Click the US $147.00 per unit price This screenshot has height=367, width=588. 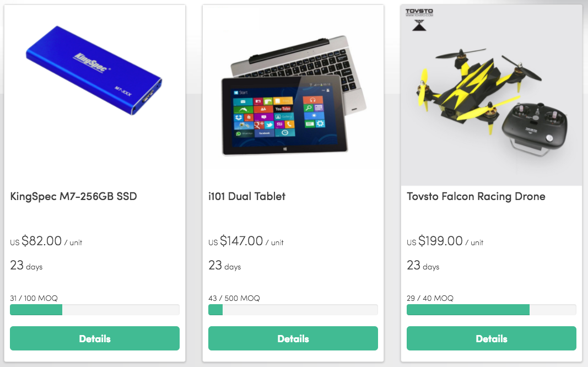click(x=246, y=241)
